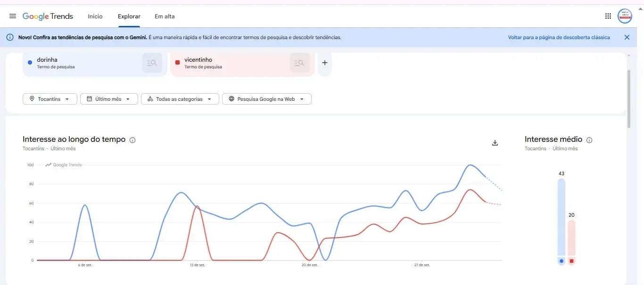Select the Explorar tab
This screenshot has height=285, width=644.
(129, 16)
